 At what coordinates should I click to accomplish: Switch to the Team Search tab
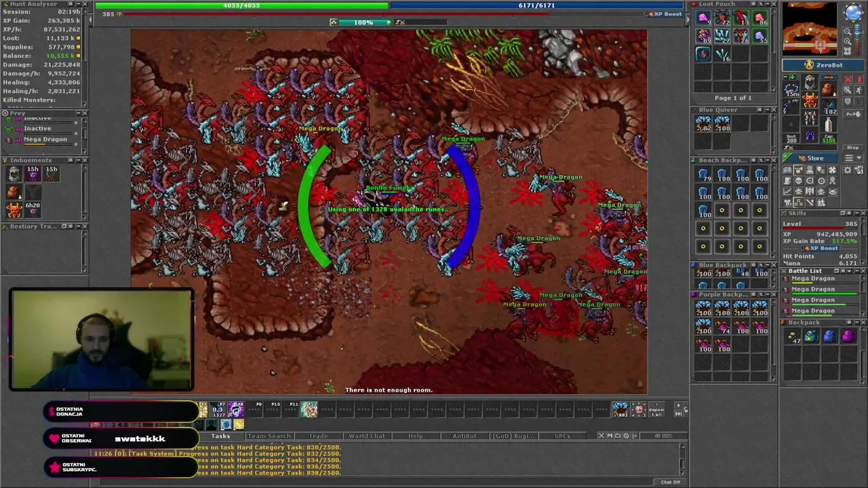269,436
